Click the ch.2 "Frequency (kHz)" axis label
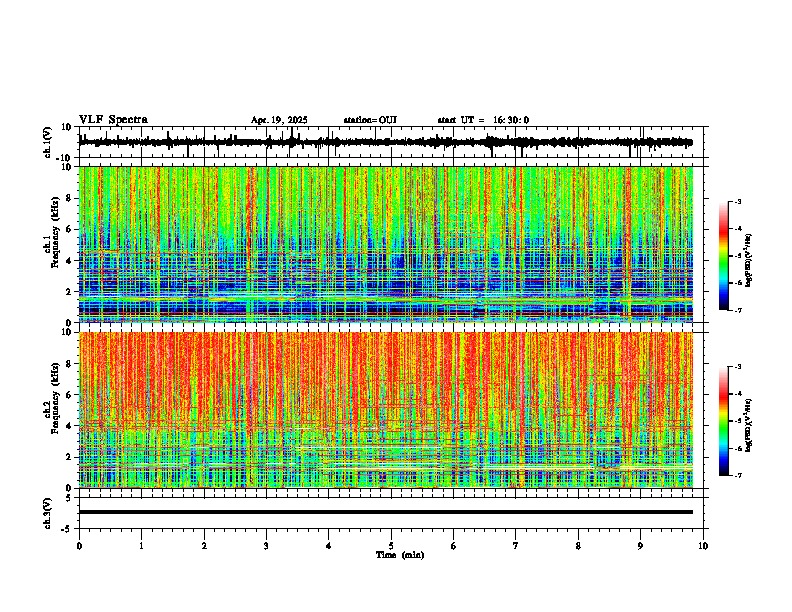The height and width of the screenshot is (612, 792). 55,398
